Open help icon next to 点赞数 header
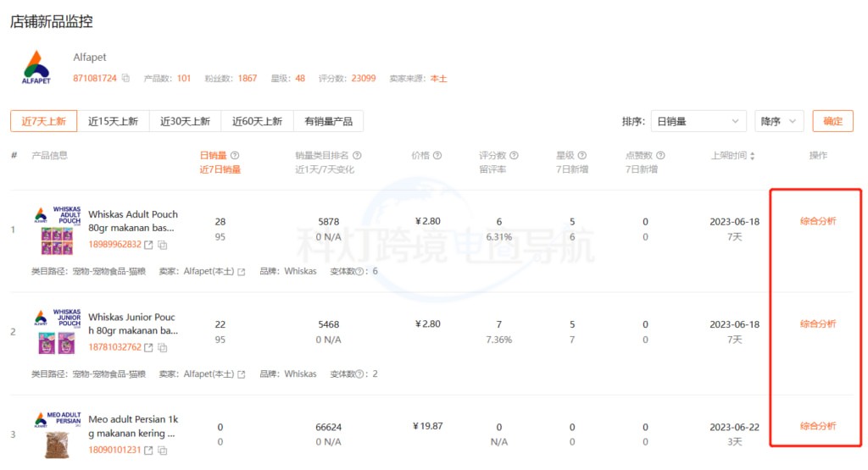The height and width of the screenshot is (470, 868). [660, 155]
